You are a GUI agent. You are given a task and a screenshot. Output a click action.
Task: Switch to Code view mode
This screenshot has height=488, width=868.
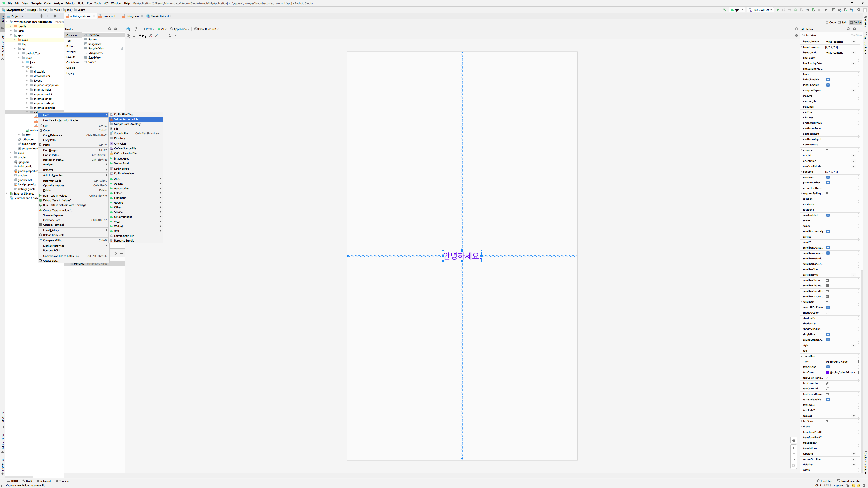click(831, 23)
